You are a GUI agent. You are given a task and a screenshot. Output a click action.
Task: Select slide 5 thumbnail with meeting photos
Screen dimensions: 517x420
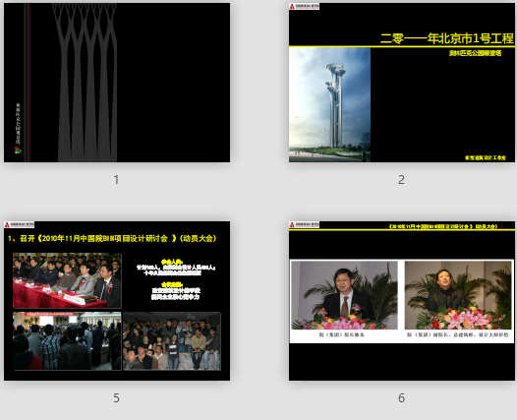click(117, 301)
